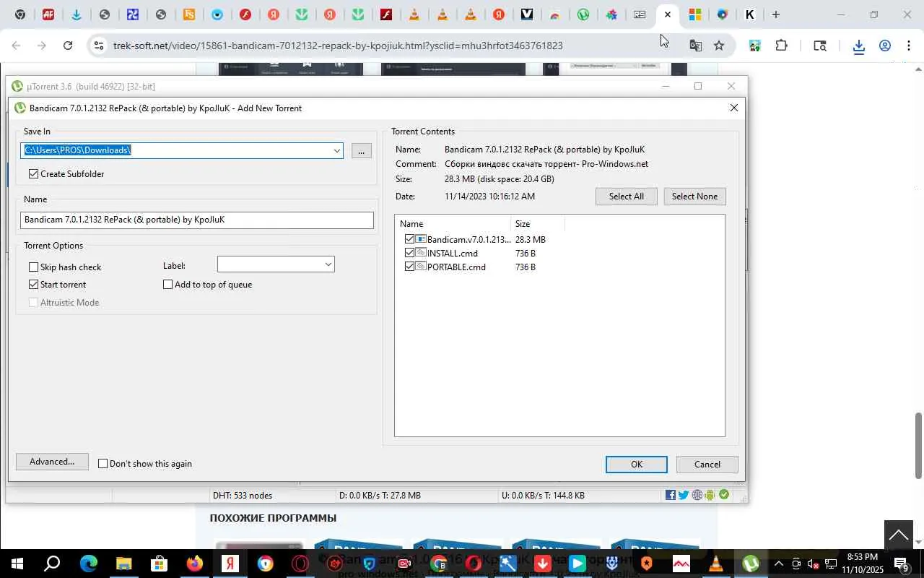Bookmark this page with the star icon
The image size is (924, 578).
point(719,46)
